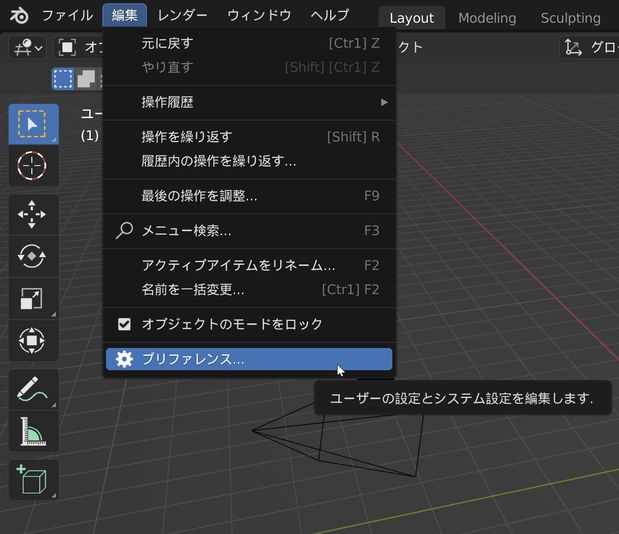Open the object mode dropdown
The image size is (619, 534).
click(79, 48)
